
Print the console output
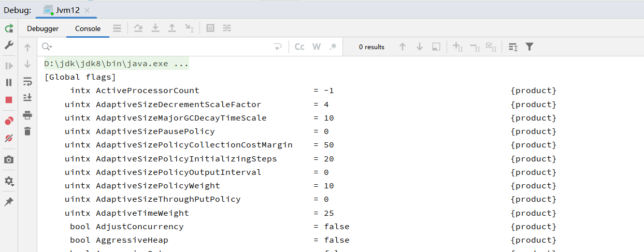(x=27, y=115)
